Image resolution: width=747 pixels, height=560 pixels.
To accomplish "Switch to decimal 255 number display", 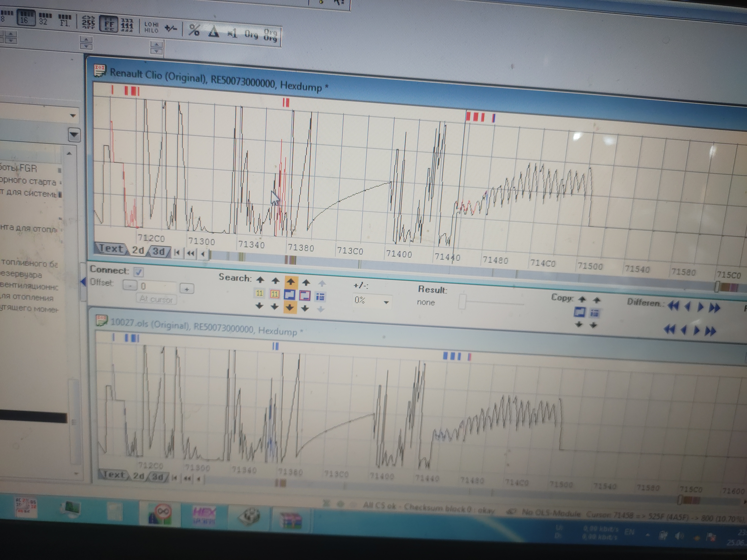I will [88, 22].
